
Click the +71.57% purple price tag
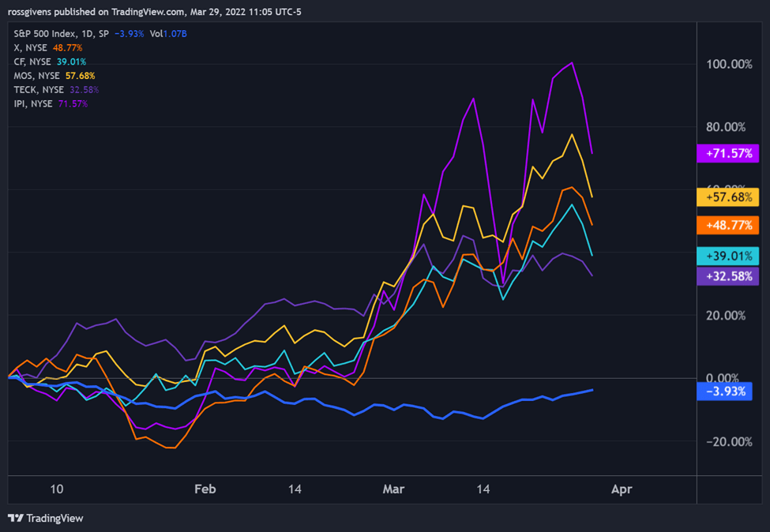click(x=728, y=154)
